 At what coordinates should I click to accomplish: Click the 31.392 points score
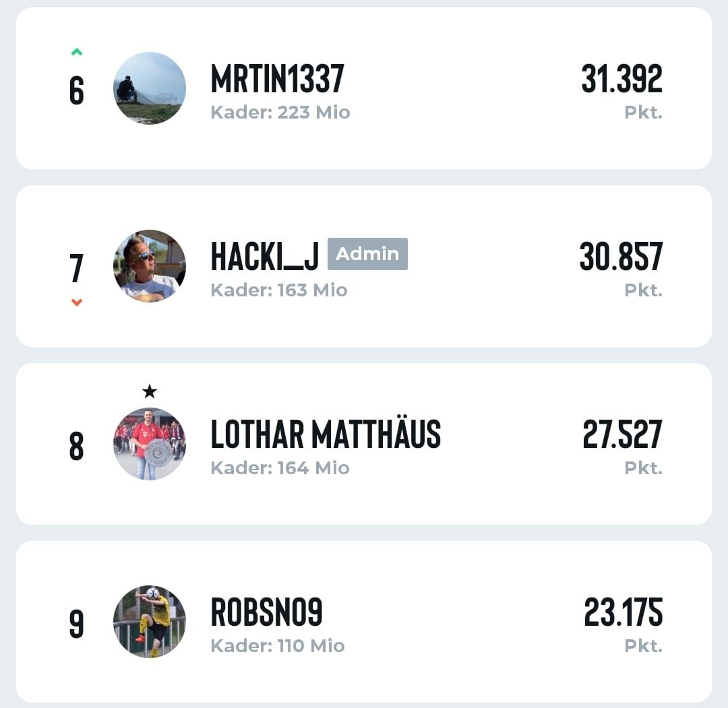(x=621, y=79)
